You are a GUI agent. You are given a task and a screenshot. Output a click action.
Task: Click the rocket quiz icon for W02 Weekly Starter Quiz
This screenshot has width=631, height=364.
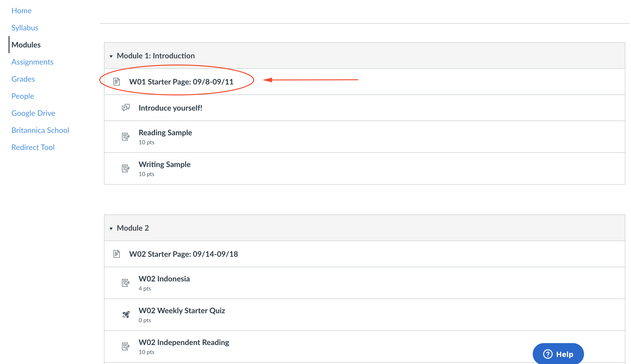126,314
